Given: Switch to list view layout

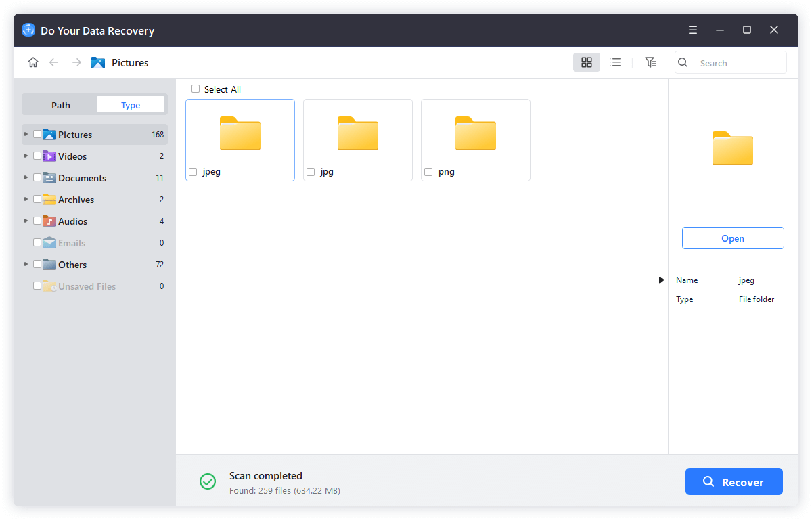Looking at the screenshot, I should [x=615, y=62].
